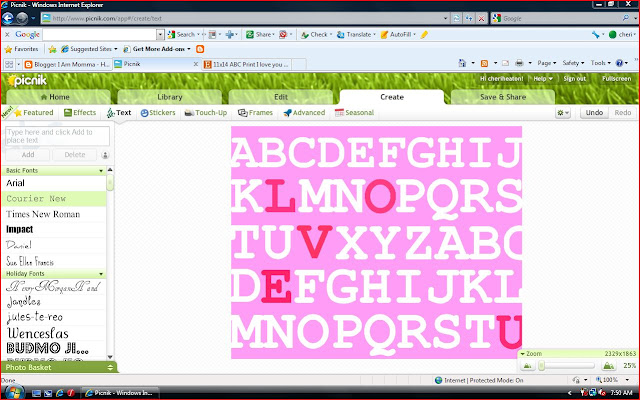Close the Picnik browser tab
The height and width of the screenshot is (400, 640).
click(196, 64)
